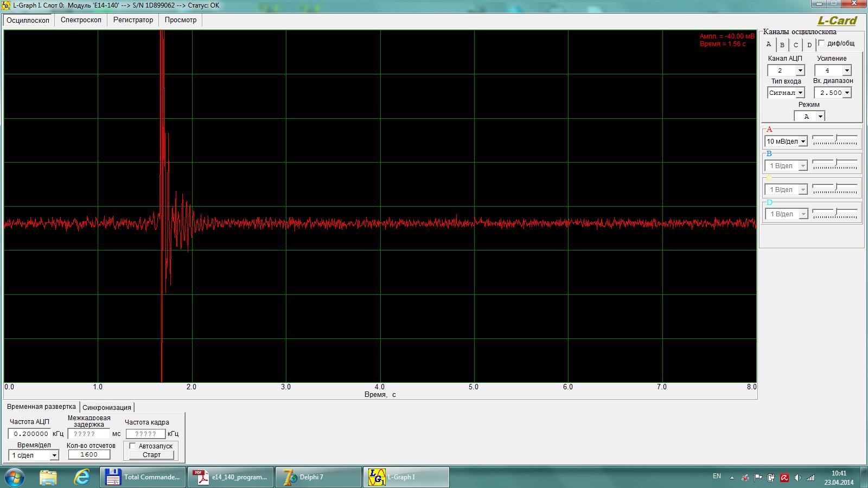This screenshot has height=488, width=868.
Task: Toggle the диф/общ checkbox
Action: 821,43
